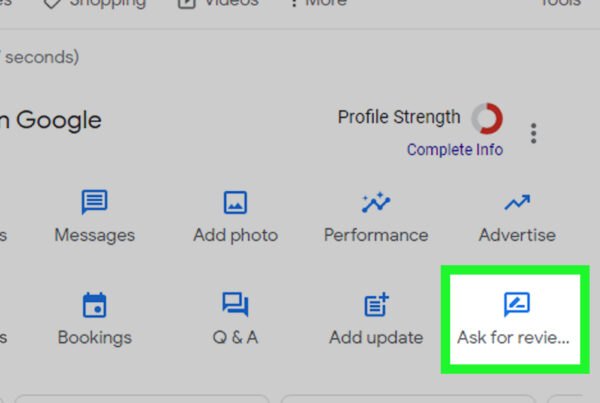Image resolution: width=600 pixels, height=403 pixels.
Task: Click the Ask for reviews icon
Action: click(517, 305)
